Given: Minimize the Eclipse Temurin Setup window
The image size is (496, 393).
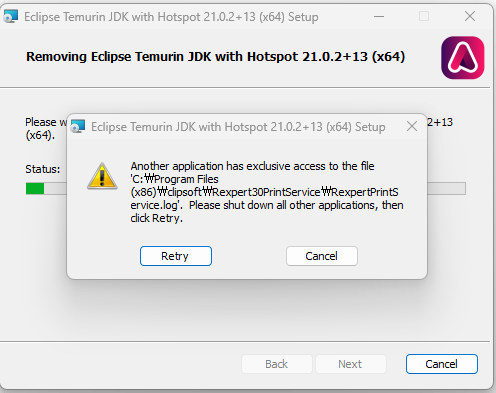Looking at the screenshot, I should coord(379,16).
